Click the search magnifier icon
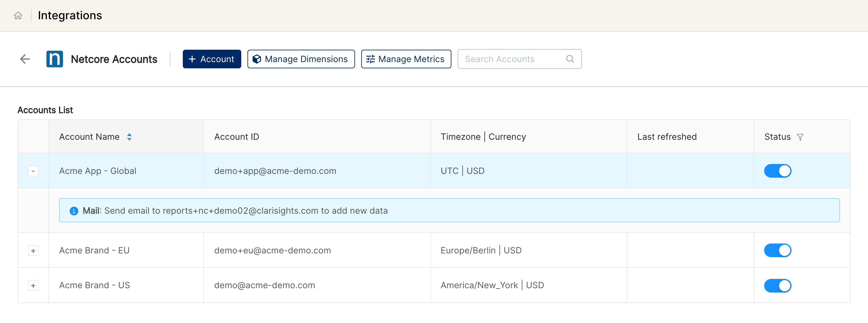The image size is (868, 323). (570, 59)
